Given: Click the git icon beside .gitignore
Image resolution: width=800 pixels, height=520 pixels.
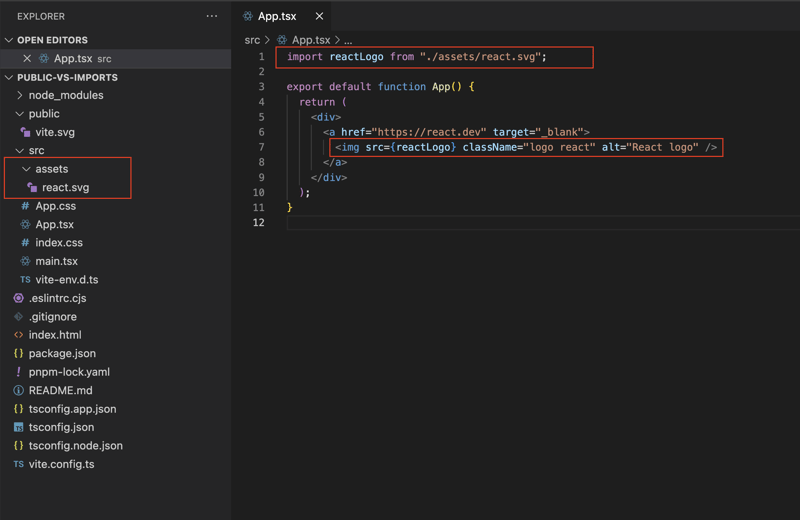Looking at the screenshot, I should click(18, 317).
